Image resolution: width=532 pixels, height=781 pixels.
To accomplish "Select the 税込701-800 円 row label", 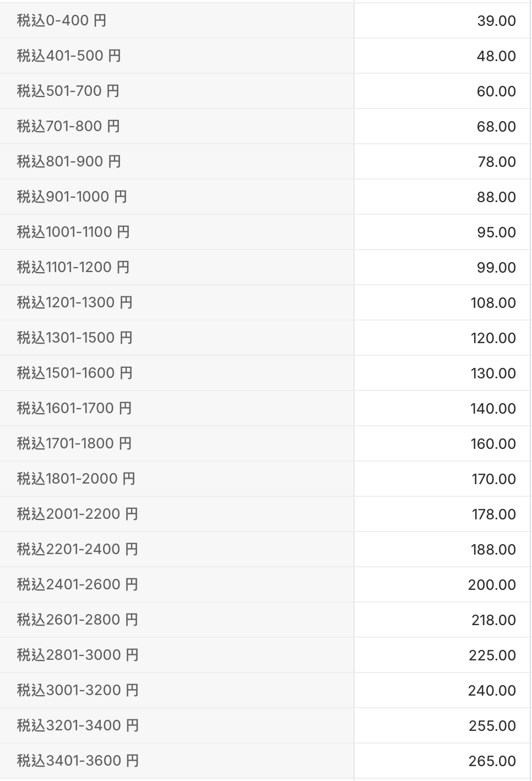I will pyautogui.click(x=68, y=126).
